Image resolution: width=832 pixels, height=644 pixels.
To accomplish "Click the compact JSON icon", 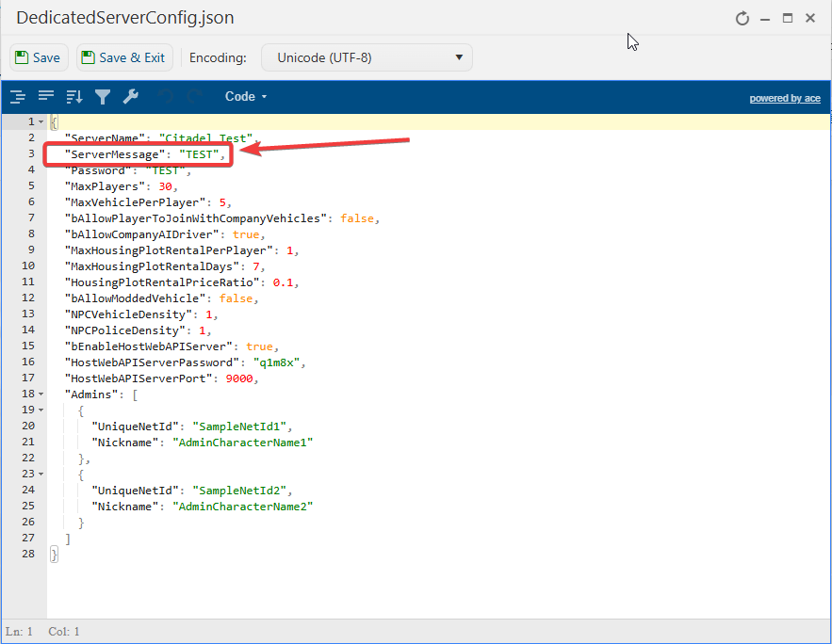I will point(46,96).
